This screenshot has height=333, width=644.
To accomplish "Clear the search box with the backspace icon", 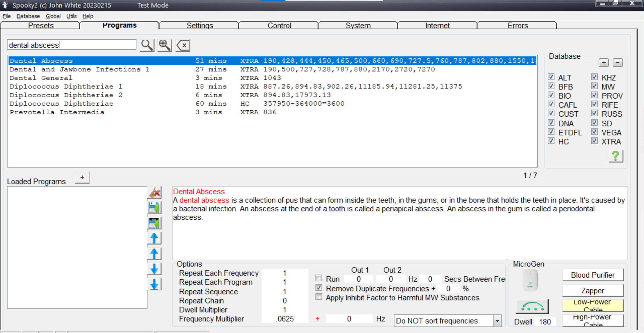I will pyautogui.click(x=183, y=45).
